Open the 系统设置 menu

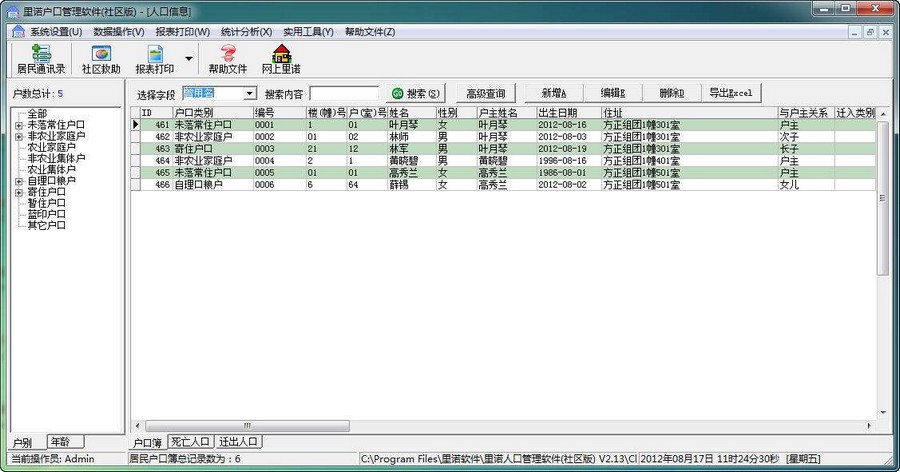click(56, 32)
